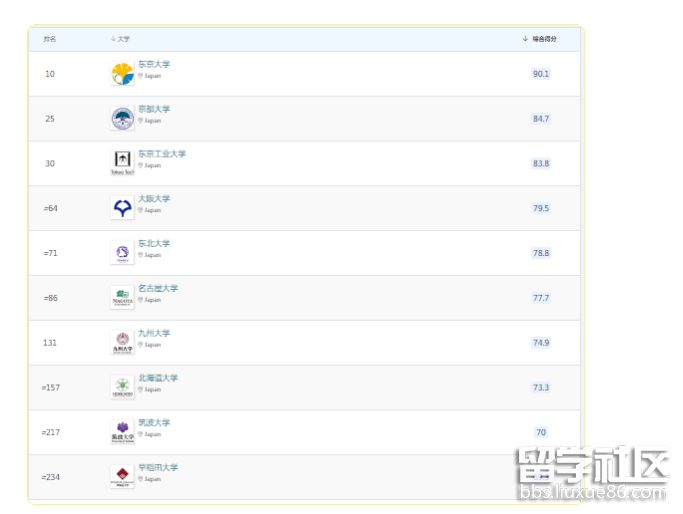683x514 pixels.
Task: Click Japan location under 早稻田大学
Action: [150, 479]
